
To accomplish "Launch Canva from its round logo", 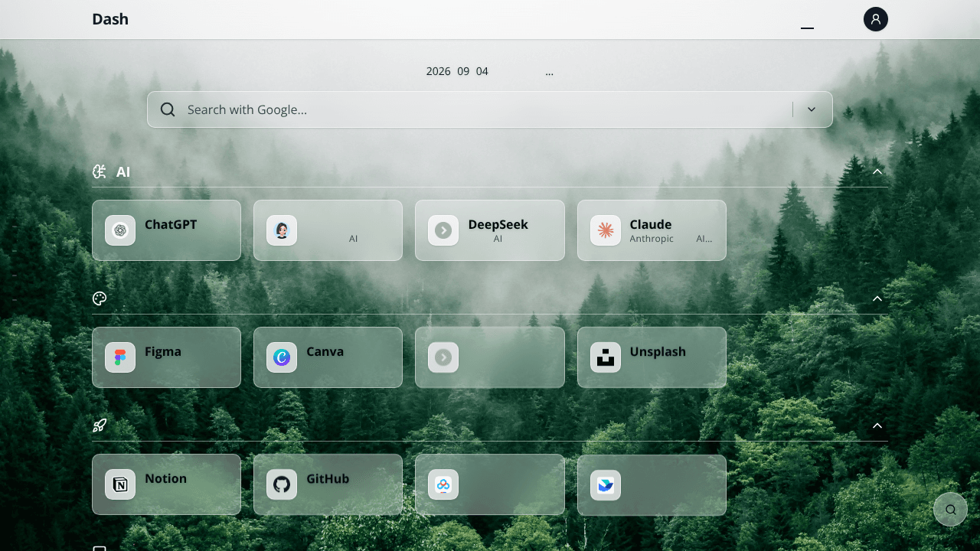I will click(x=282, y=357).
